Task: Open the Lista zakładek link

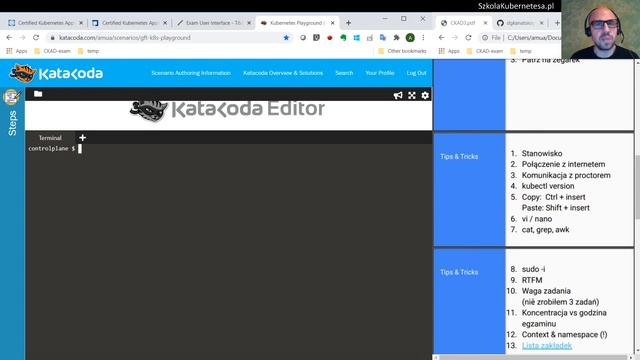Action: click(547, 345)
